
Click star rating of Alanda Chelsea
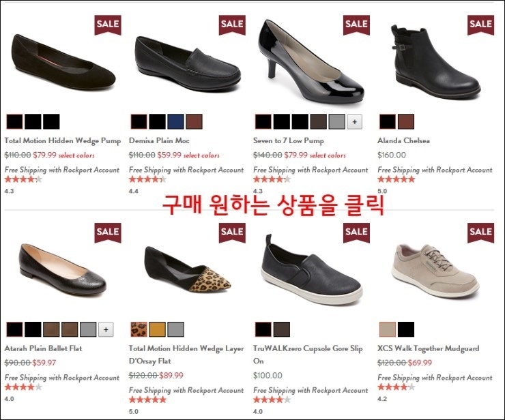[x=396, y=179]
